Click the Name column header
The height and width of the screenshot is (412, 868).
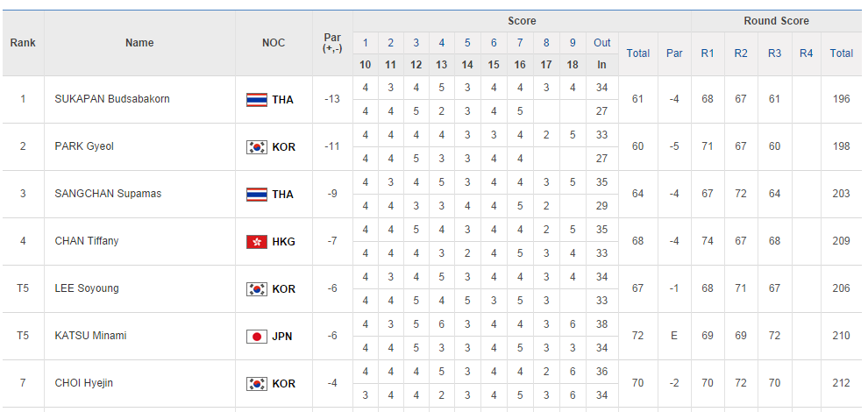coord(139,43)
